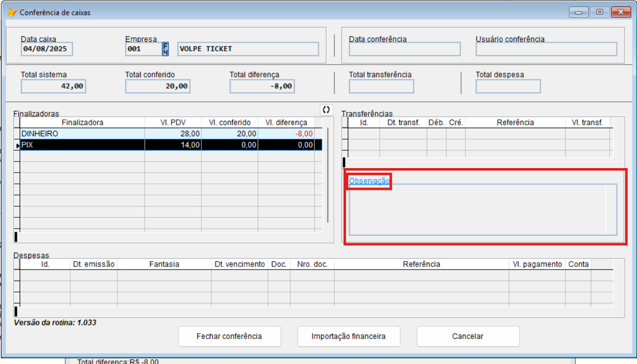Click the Data caixa date field
Screen dimensions: 637x364
point(47,49)
